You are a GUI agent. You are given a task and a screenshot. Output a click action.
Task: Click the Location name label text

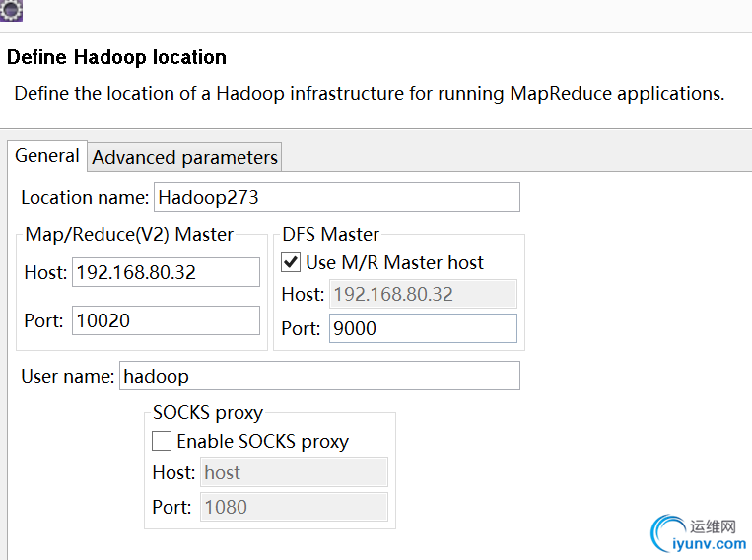(x=84, y=197)
